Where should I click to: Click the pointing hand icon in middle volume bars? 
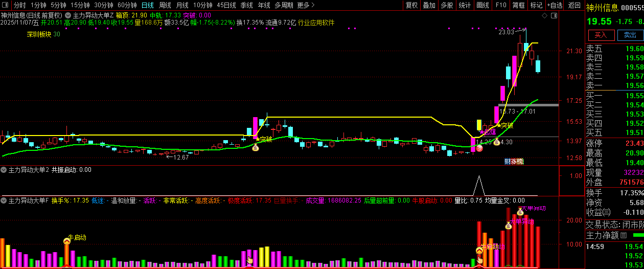pos(250,260)
